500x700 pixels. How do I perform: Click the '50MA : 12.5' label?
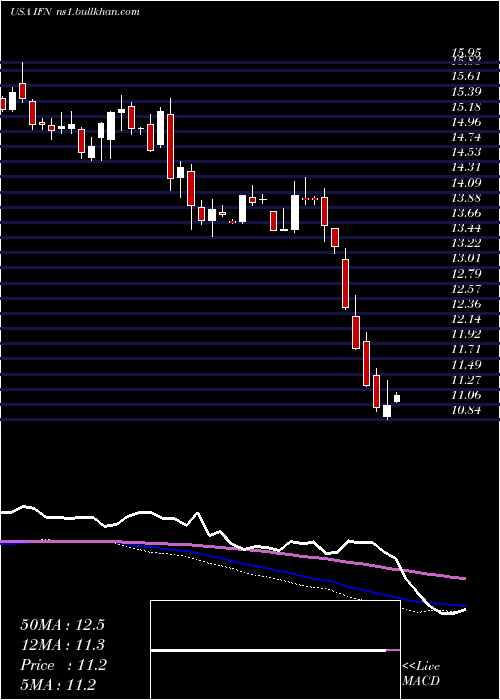coord(62,625)
